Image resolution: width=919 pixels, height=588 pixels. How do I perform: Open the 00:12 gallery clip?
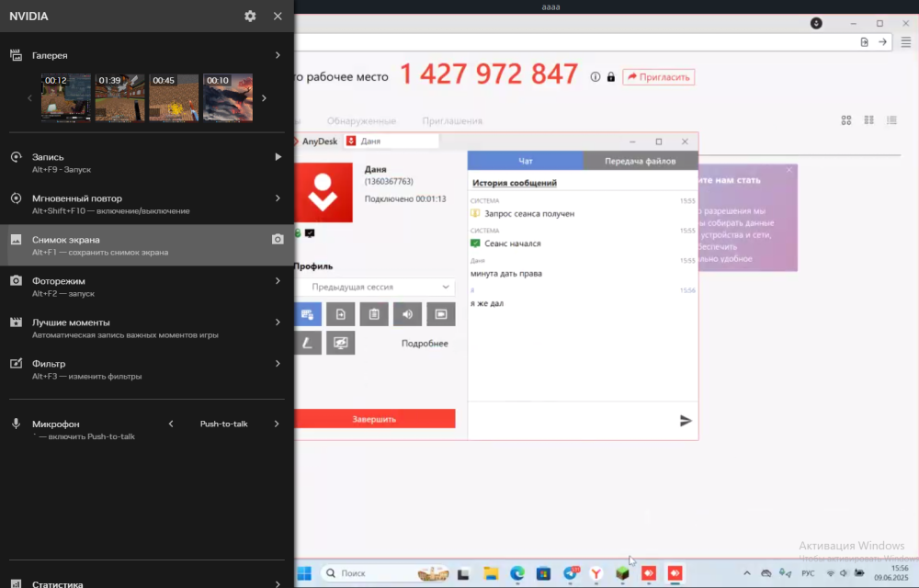(66, 97)
